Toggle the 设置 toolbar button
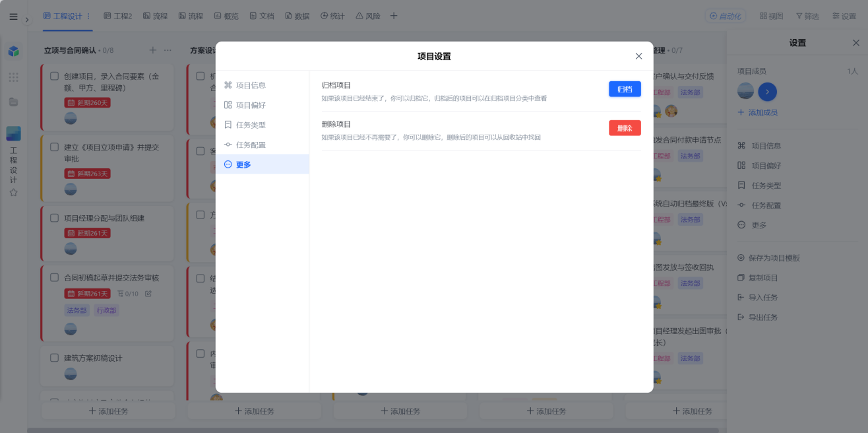The height and width of the screenshot is (433, 868). click(844, 16)
